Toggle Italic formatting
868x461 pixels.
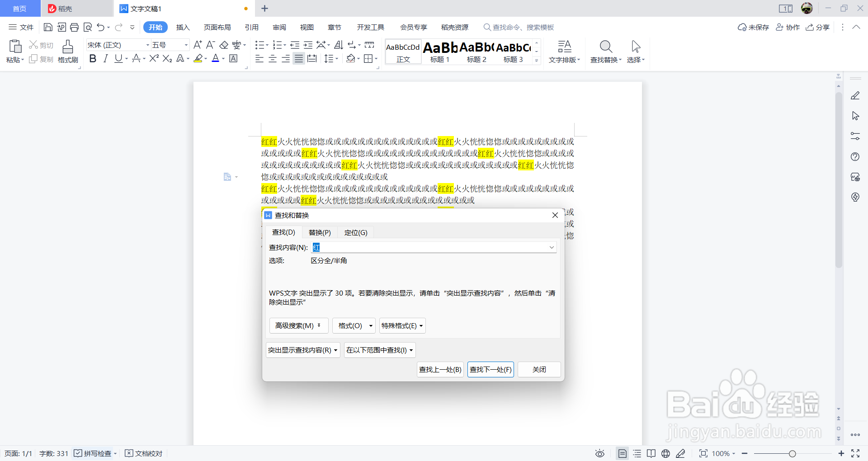pyautogui.click(x=106, y=58)
